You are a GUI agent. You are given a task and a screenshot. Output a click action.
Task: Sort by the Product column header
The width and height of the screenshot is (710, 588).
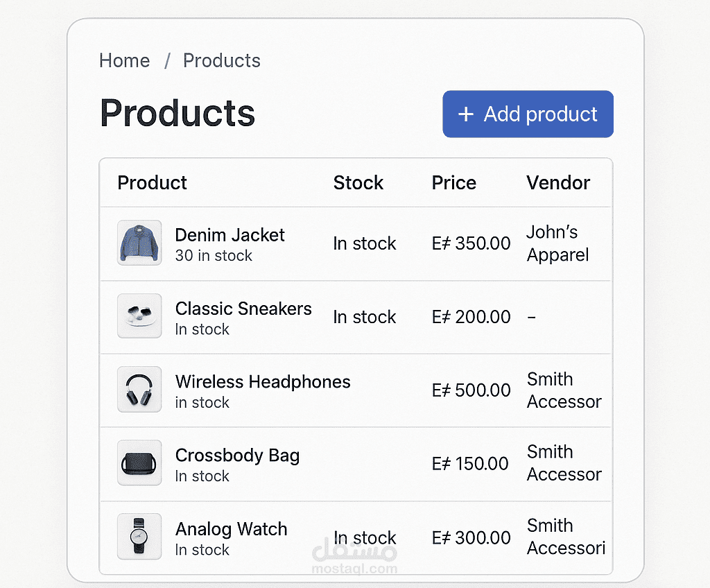[152, 183]
